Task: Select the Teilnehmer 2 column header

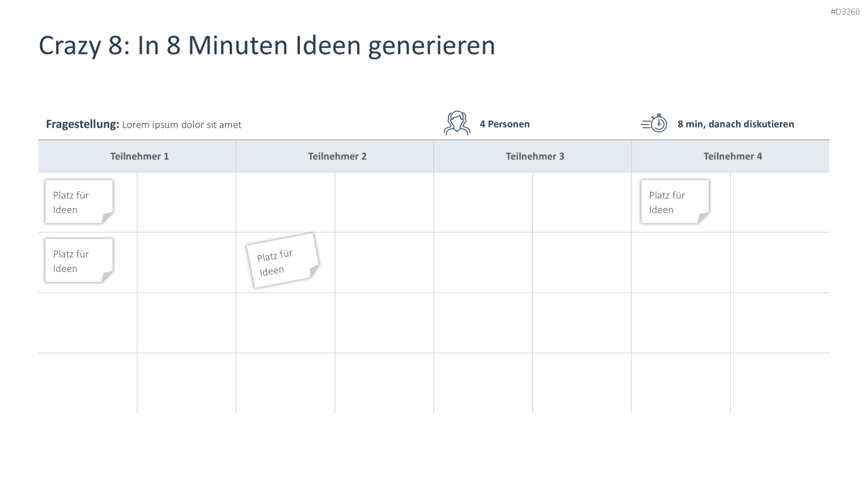Action: pyautogui.click(x=335, y=156)
